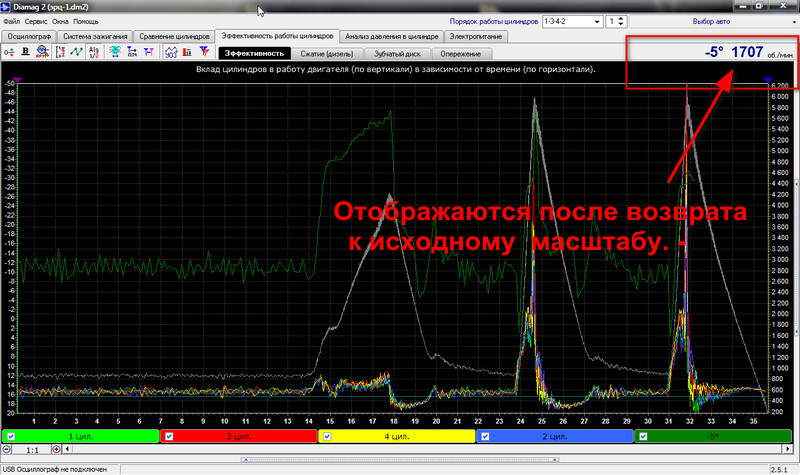800x475 pixels.
Task: Click the zero-level adjust icon in toolbar
Action: [9, 52]
